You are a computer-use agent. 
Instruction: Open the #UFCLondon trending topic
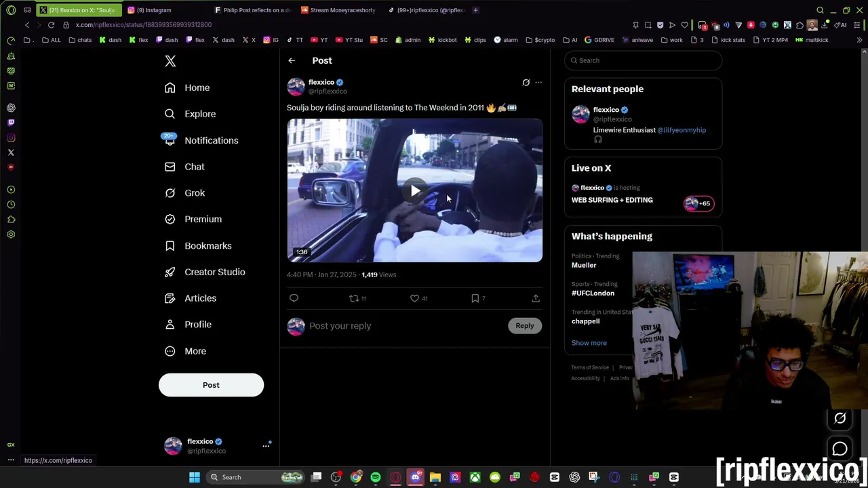593,293
